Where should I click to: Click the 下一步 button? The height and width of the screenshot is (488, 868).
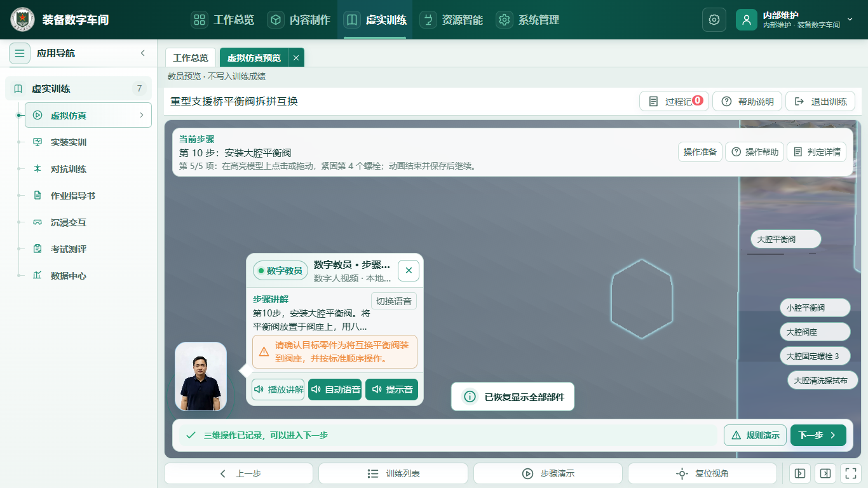pyautogui.click(x=818, y=435)
